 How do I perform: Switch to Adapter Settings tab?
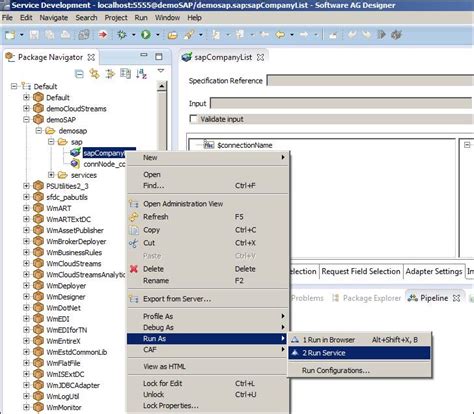point(434,271)
